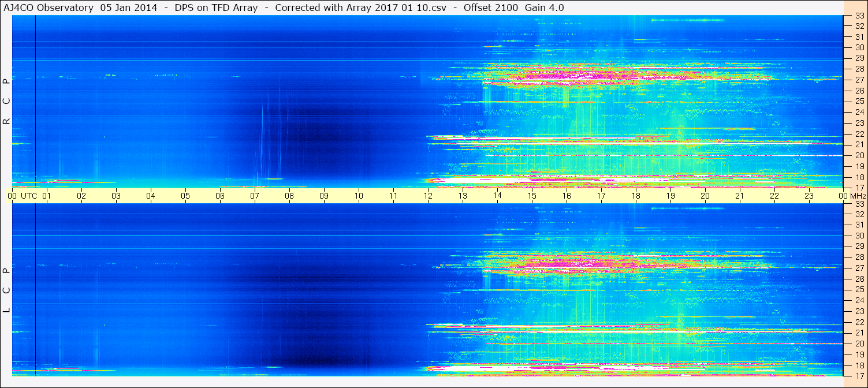Click the 18 MHz label on RCP frequency scale
The image size is (868, 388).
point(859,177)
